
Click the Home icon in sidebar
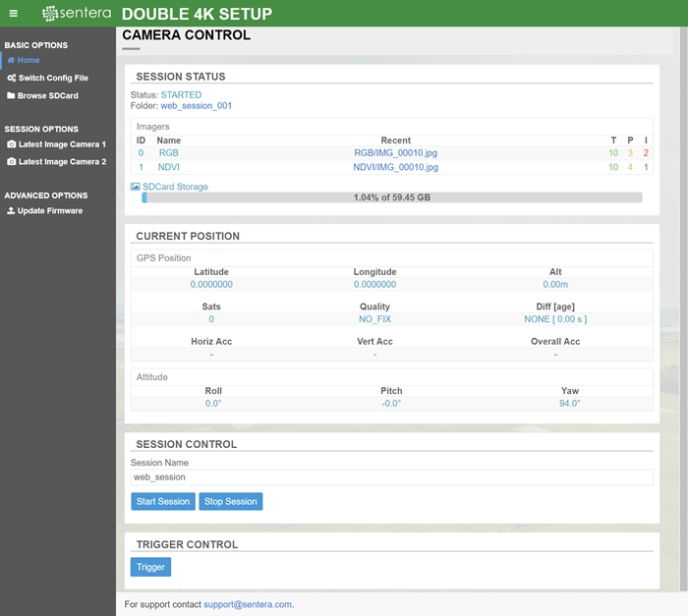coord(11,61)
